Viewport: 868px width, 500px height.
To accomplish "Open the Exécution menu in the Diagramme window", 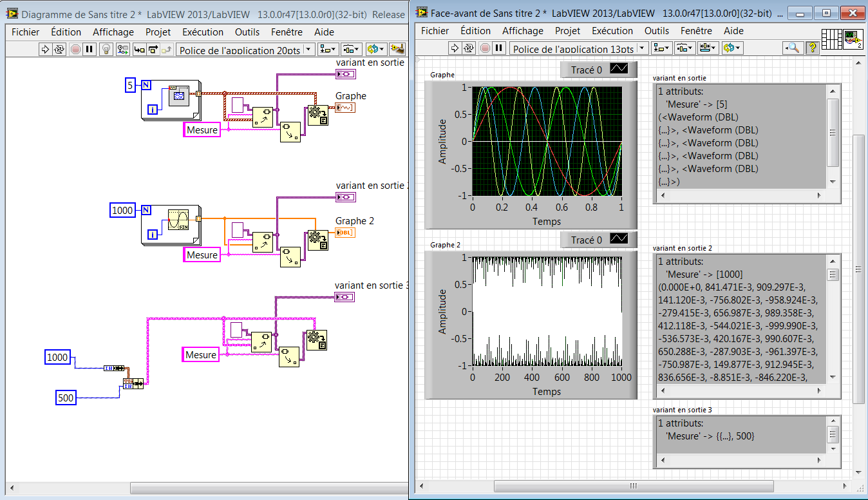I will coord(202,32).
